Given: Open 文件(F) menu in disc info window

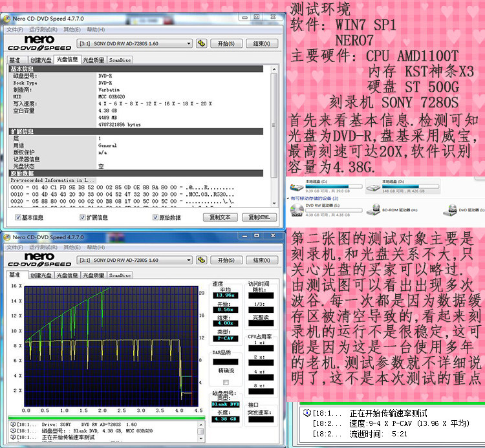Looking at the screenshot, I should 15,30.
